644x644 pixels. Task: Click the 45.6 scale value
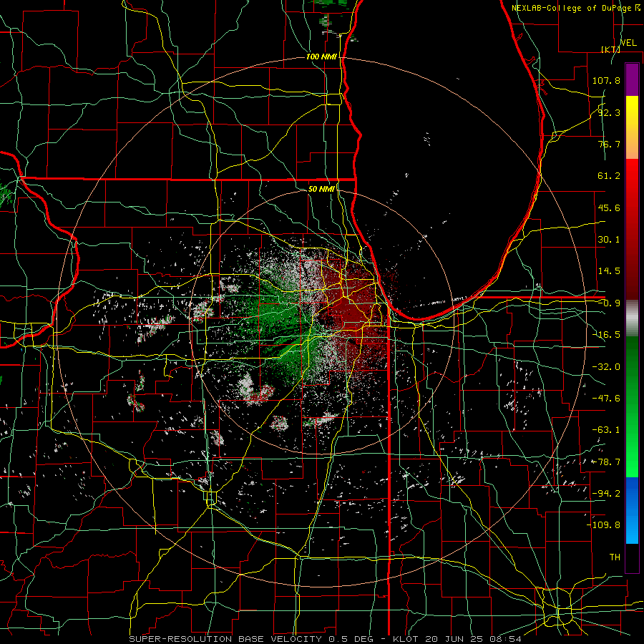609,208
